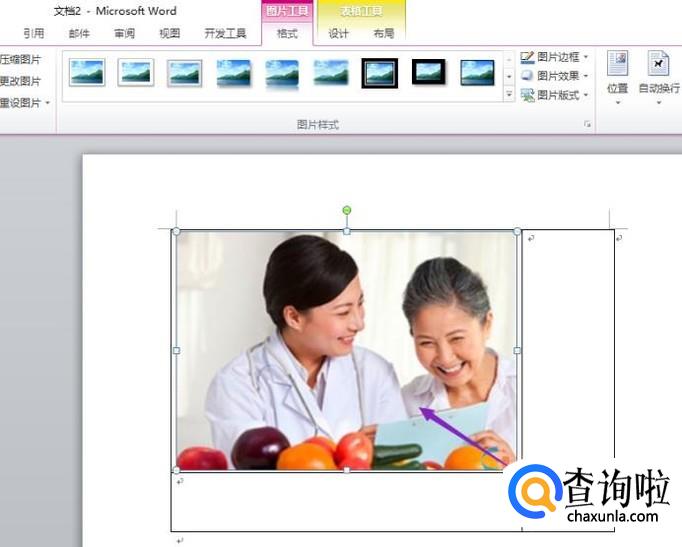Select the 审阅 (Review) ribbon tab
Image resolution: width=682 pixels, height=547 pixels.
pyautogui.click(x=124, y=33)
